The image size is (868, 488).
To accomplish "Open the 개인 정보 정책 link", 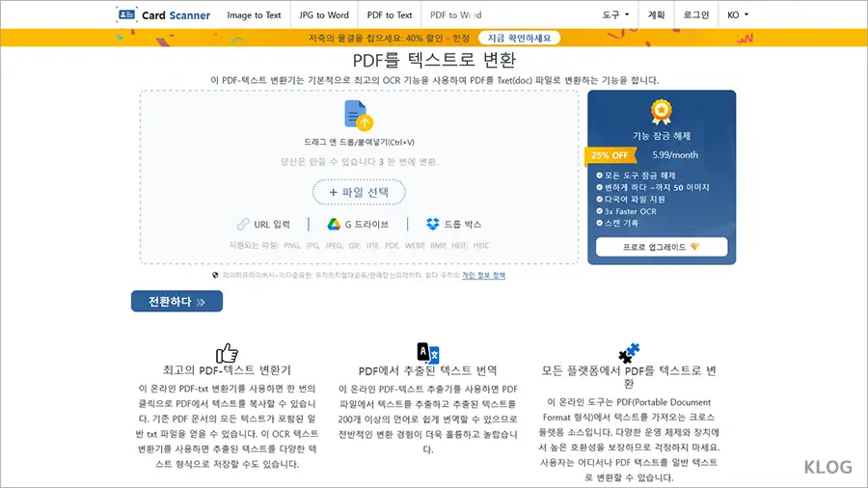I will pyautogui.click(x=484, y=275).
